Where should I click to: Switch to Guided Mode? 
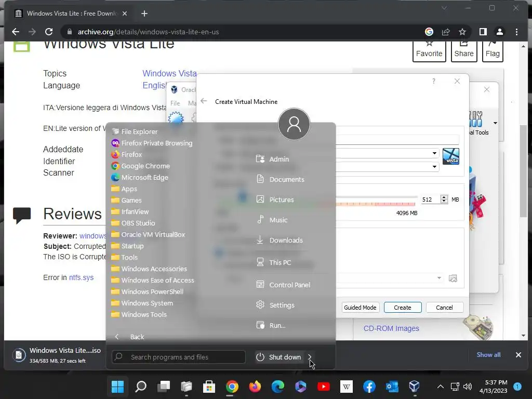pos(361,308)
